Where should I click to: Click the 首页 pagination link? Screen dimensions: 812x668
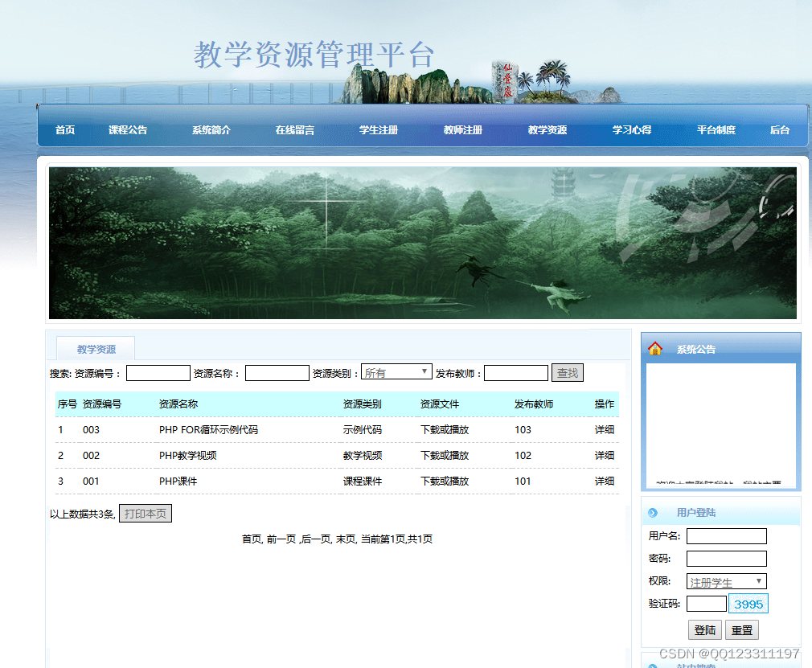(x=252, y=539)
